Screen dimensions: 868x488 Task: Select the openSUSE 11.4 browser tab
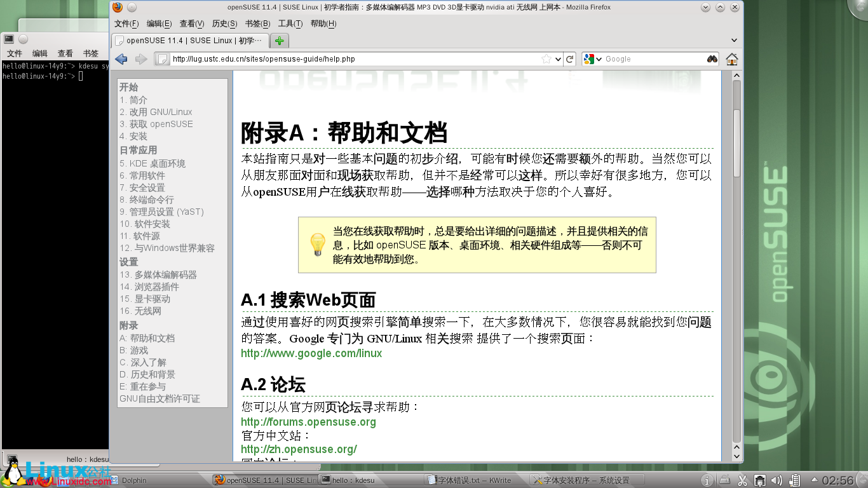(x=190, y=41)
